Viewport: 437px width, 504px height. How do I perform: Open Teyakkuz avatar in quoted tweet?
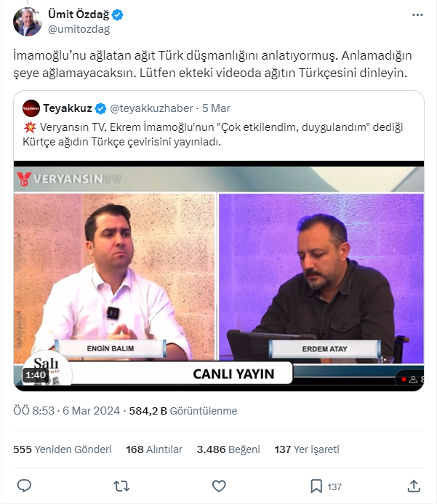click(31, 108)
